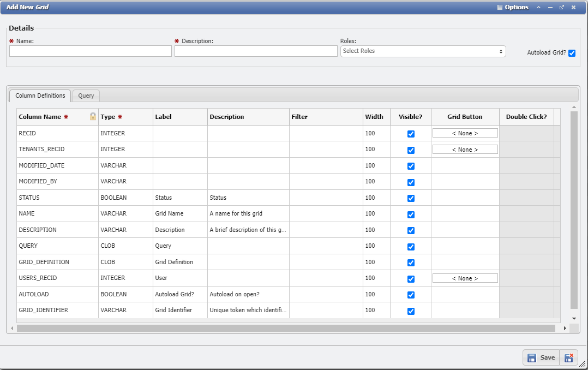Click the down arrow of vertical scrollbar
588x370 pixels.
click(574, 318)
